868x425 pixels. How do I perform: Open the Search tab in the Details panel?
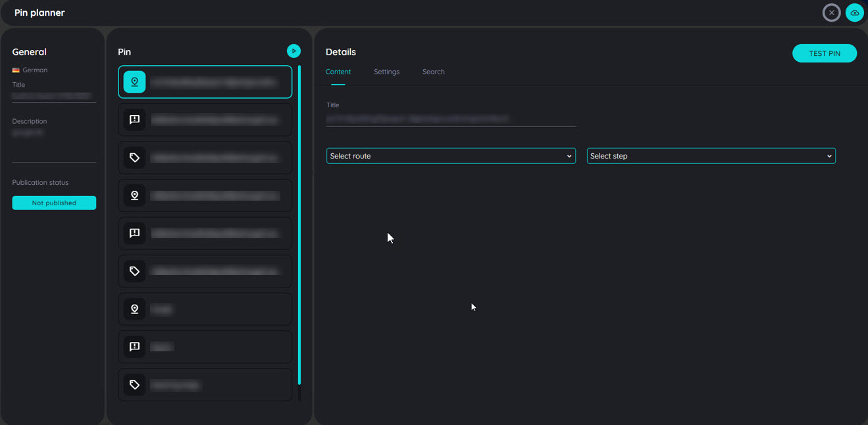[433, 72]
